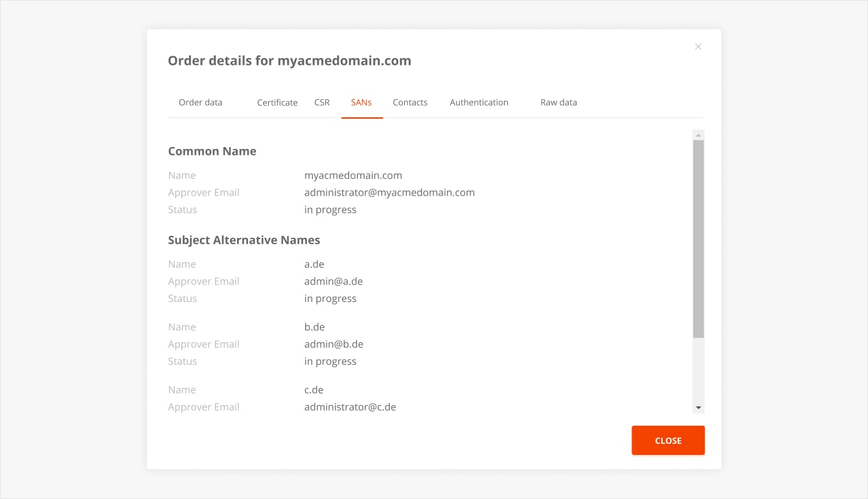The width and height of the screenshot is (868, 499).
Task: Click the 'Order details for myacmedomain.com' title
Action: [x=290, y=61]
